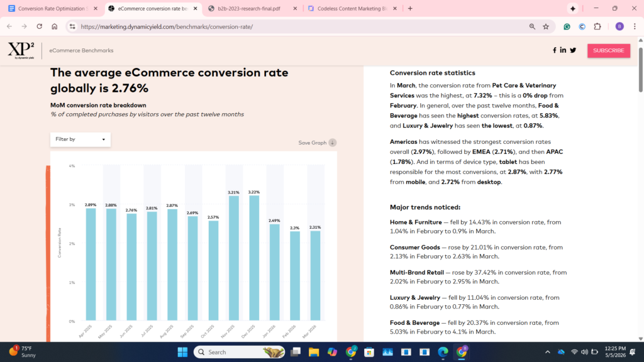The width and height of the screenshot is (644, 362).
Task: Open the Twitter share icon
Action: pyautogui.click(x=573, y=50)
